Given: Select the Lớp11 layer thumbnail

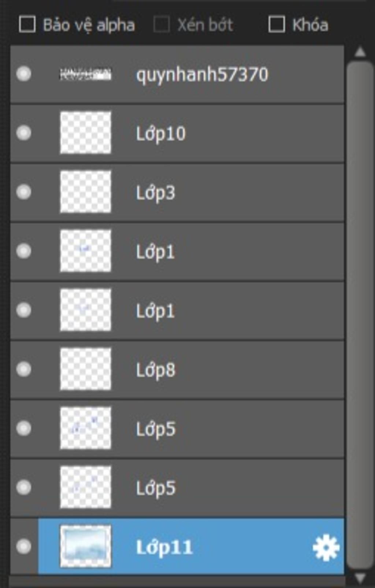Looking at the screenshot, I should click(85, 546).
